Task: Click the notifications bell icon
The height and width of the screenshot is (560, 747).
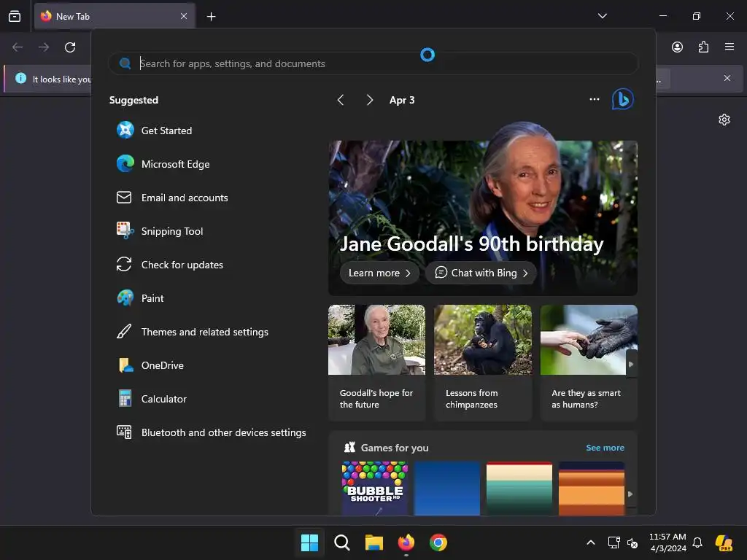Action: pyautogui.click(x=697, y=542)
